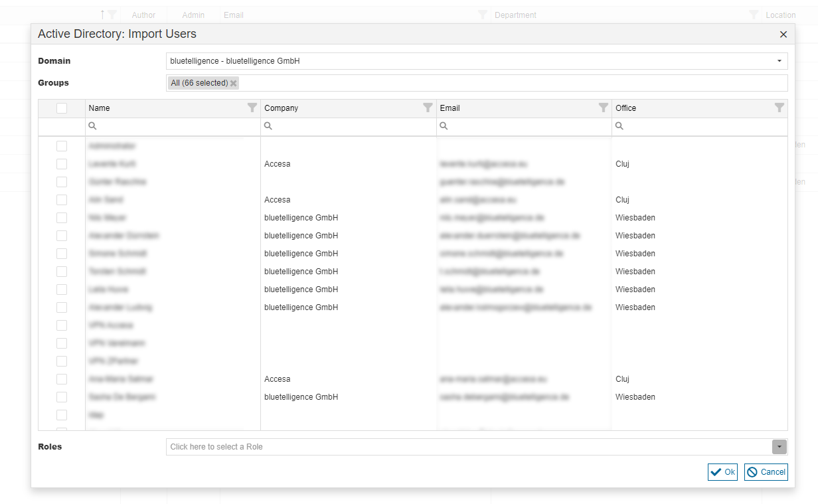Open the Groups selection field
Image resolution: width=818 pixels, height=504 pixels.
(511, 83)
